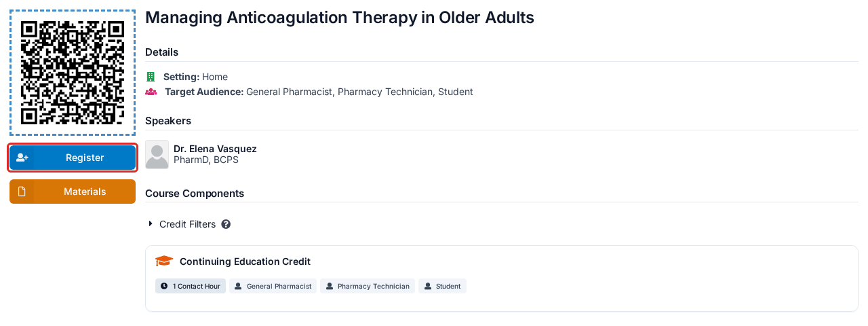Select the General Pharmacist tag
The image size is (868, 326).
pos(273,286)
